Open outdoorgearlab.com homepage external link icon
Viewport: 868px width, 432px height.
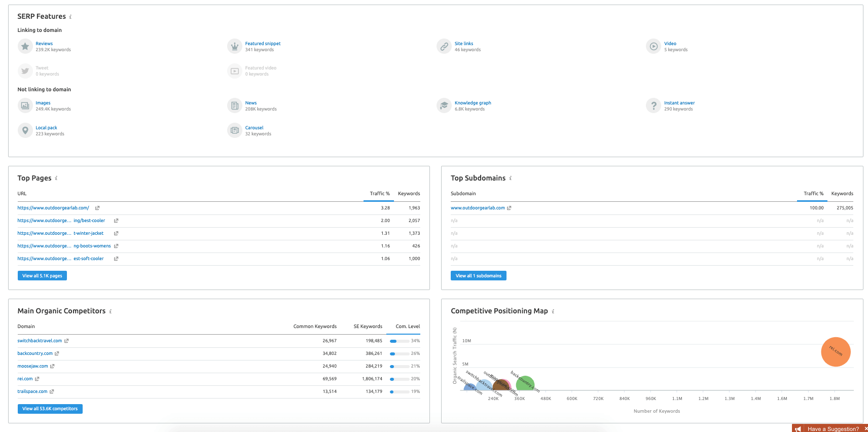(97, 208)
